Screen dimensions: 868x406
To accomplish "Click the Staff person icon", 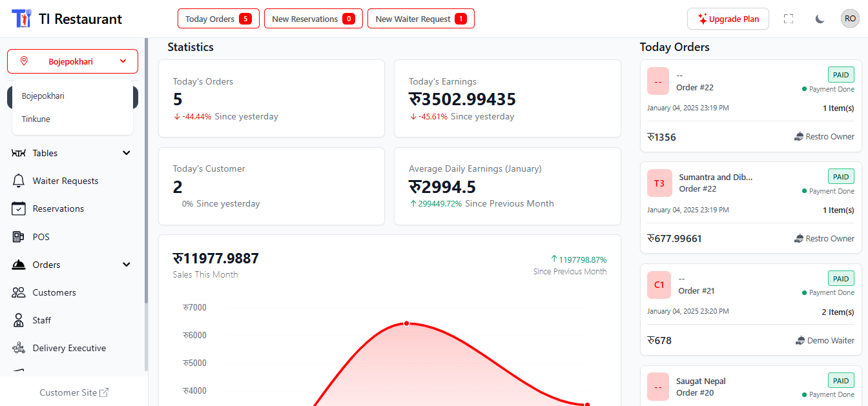I will 19,320.
